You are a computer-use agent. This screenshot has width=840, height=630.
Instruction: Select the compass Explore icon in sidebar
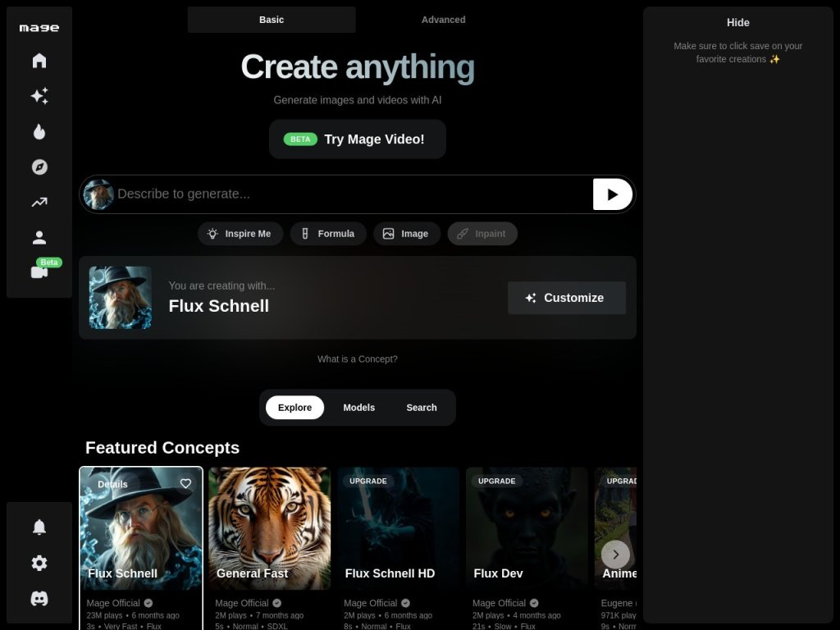tap(39, 167)
